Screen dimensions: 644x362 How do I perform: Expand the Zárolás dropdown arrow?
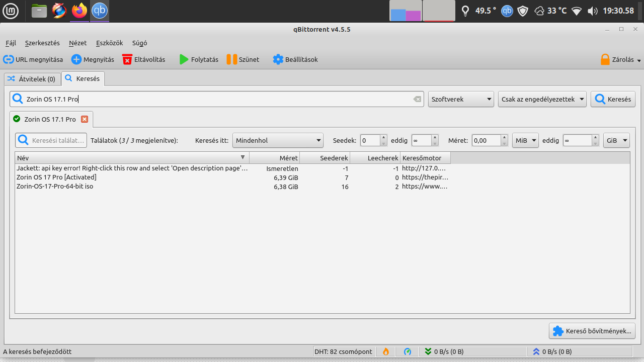(x=639, y=60)
